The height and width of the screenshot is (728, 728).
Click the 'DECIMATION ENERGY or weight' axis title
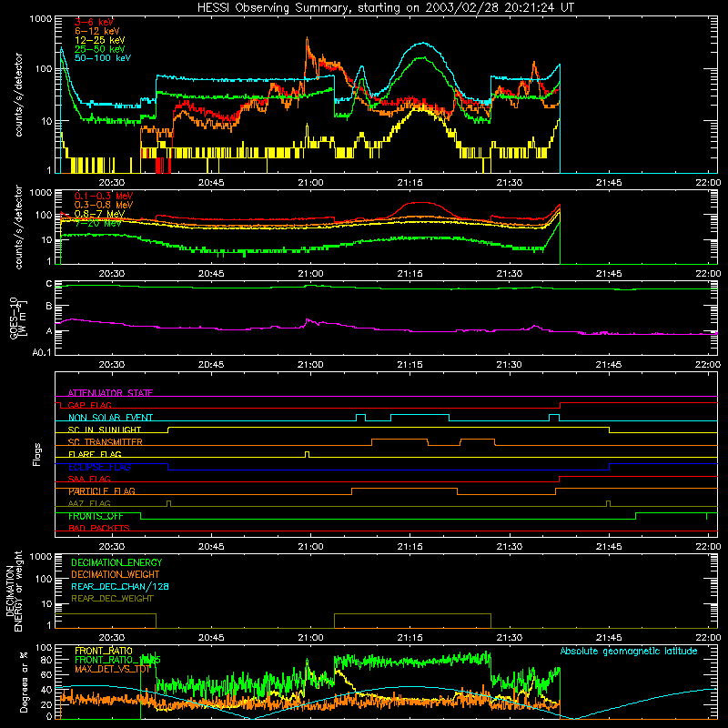(14, 591)
